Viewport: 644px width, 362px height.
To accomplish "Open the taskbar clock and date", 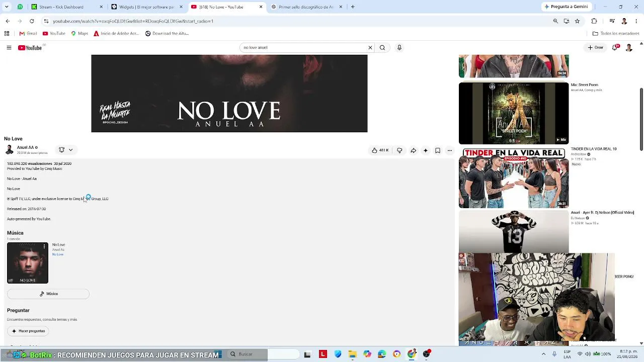I will pyautogui.click(x=628, y=354).
